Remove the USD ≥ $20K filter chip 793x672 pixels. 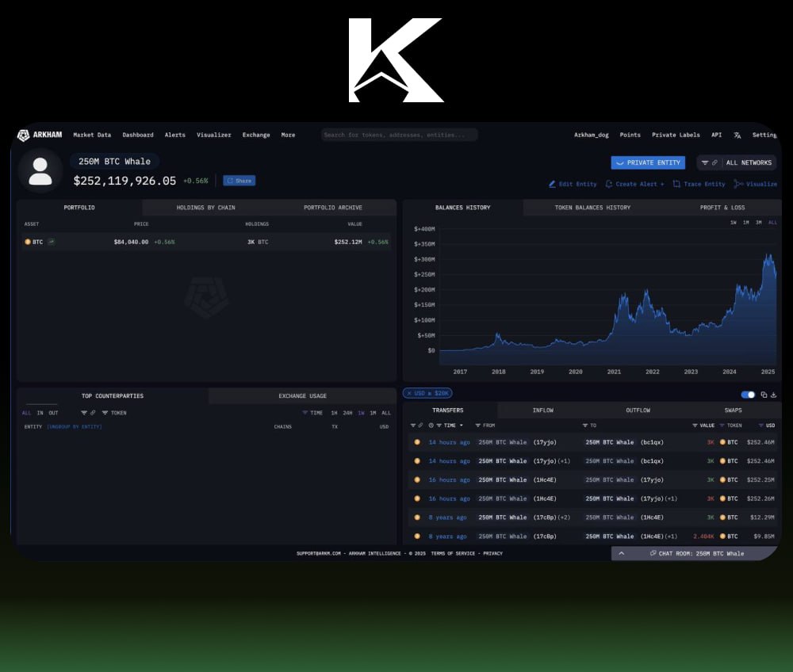[x=409, y=393]
